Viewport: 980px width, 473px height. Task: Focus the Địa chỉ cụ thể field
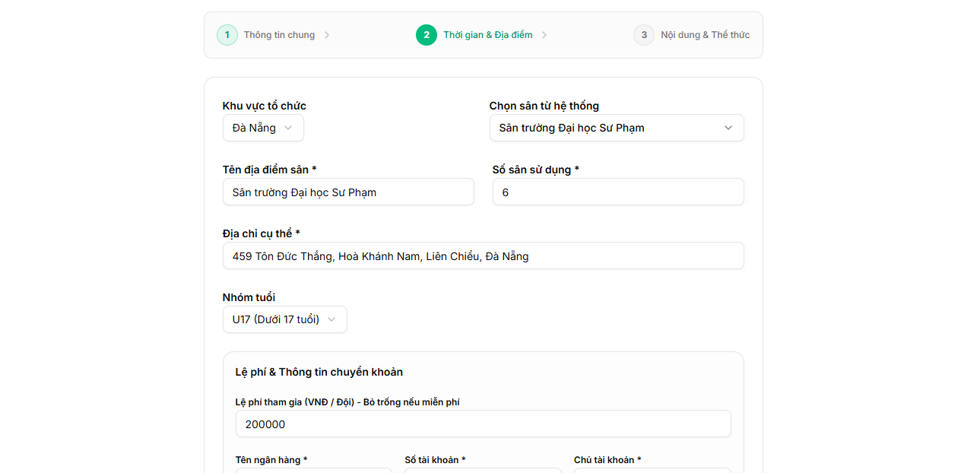pos(484,256)
